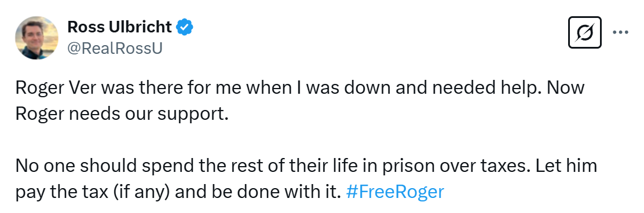This screenshot has width=644, height=213.
Task: Click the blank gap between tweet paragraphs
Action: [x=306, y=140]
